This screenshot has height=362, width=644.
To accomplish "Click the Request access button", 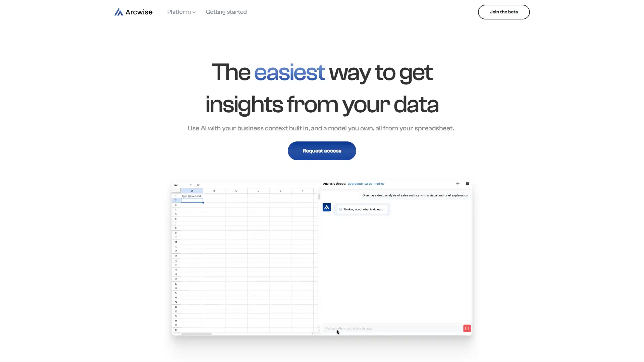I will point(322,151).
